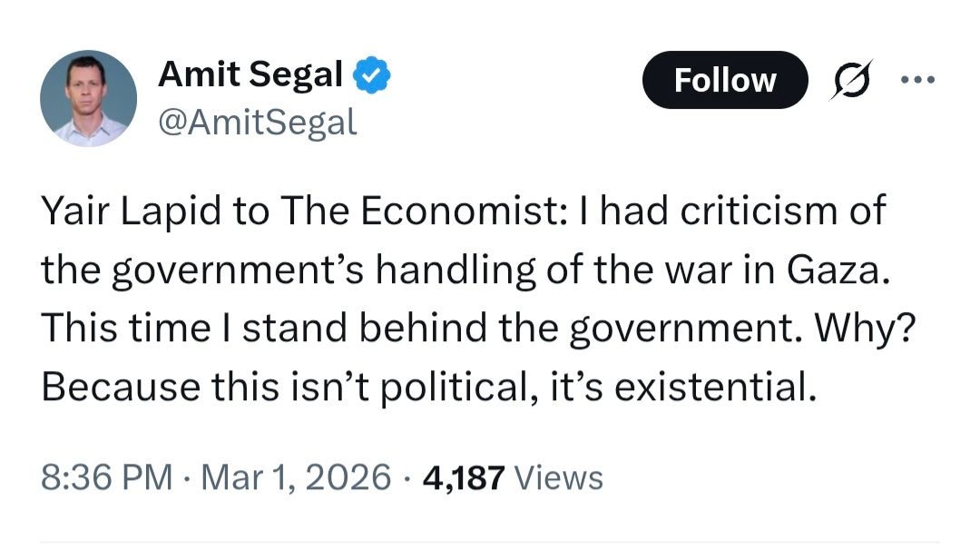This screenshot has height=550, width=980.
Task: Open Amit Segal's profile photo
Action: pos(89,98)
